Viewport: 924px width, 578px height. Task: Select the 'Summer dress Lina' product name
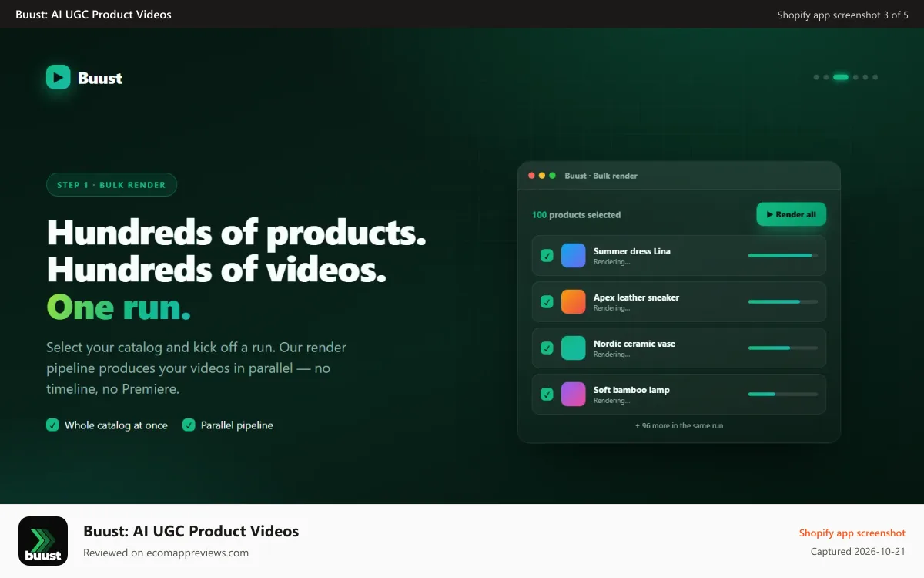631,251
